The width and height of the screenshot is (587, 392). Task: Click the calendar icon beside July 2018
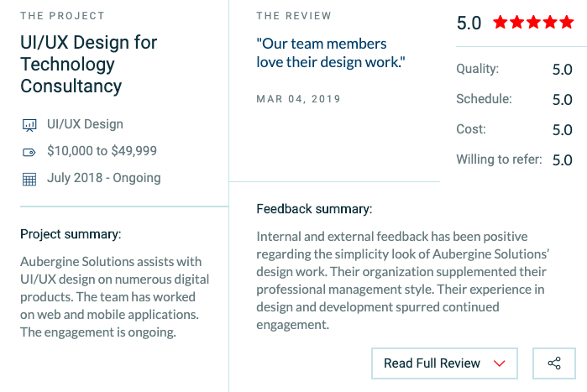pyautogui.click(x=29, y=179)
